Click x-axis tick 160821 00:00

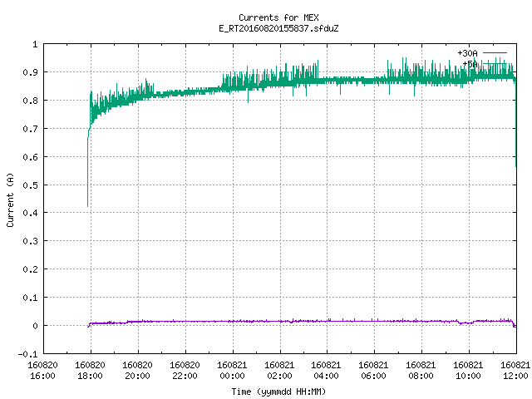pyautogui.click(x=232, y=370)
